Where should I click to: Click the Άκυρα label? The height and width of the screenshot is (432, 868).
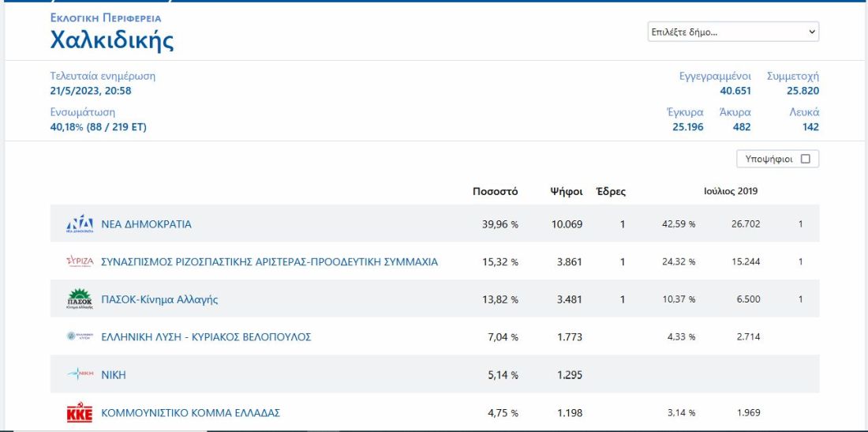click(735, 112)
